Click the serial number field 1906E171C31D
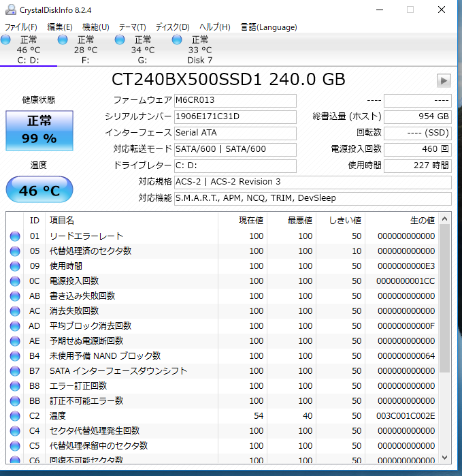 pos(235,117)
